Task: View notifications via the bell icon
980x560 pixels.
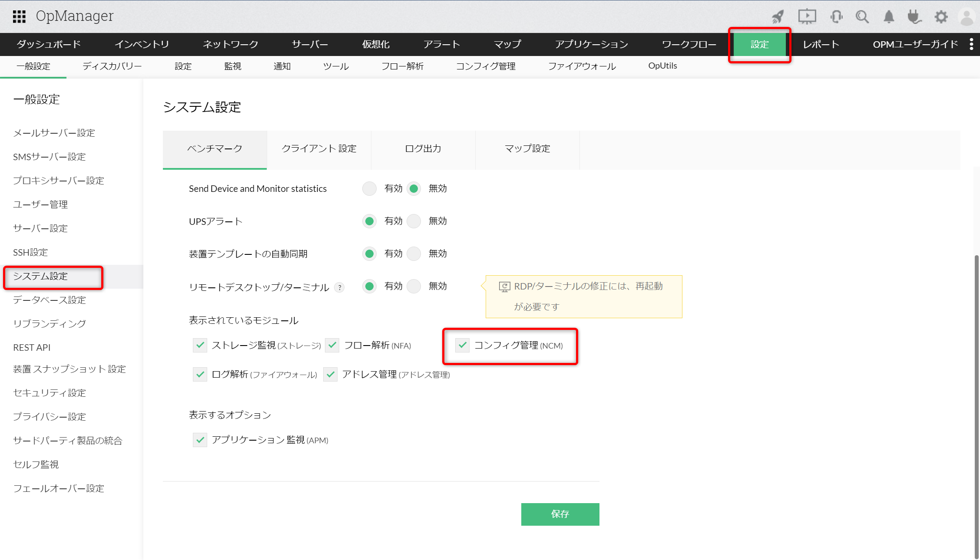Action: click(888, 16)
